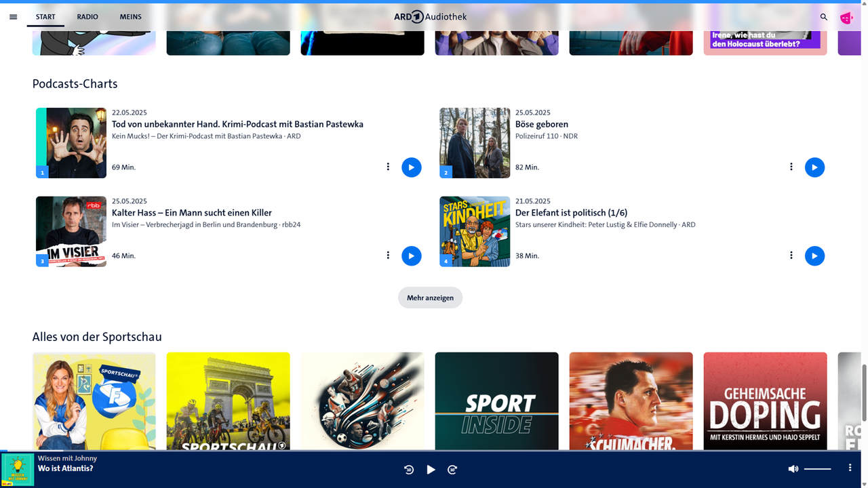The width and height of the screenshot is (868, 488).
Task: Select the Podcasts-Charts heading
Action: 75,84
